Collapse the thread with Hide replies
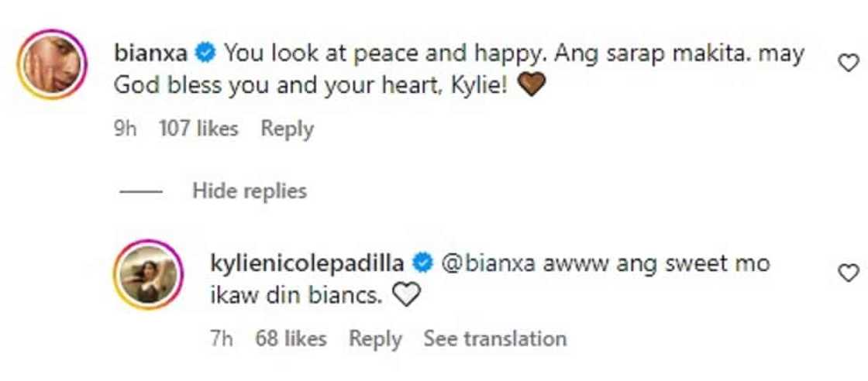 point(249,190)
